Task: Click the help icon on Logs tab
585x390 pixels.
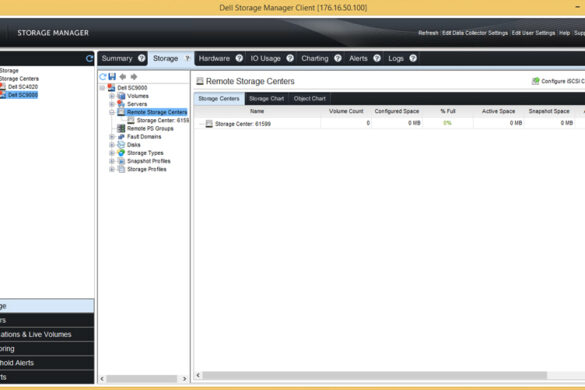Action: pyautogui.click(x=413, y=58)
